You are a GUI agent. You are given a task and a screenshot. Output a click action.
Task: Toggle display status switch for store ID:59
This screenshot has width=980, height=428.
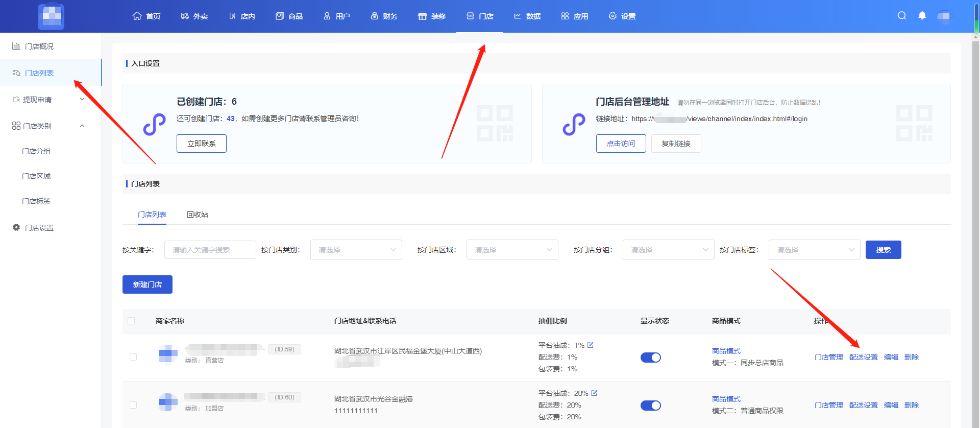click(x=650, y=358)
